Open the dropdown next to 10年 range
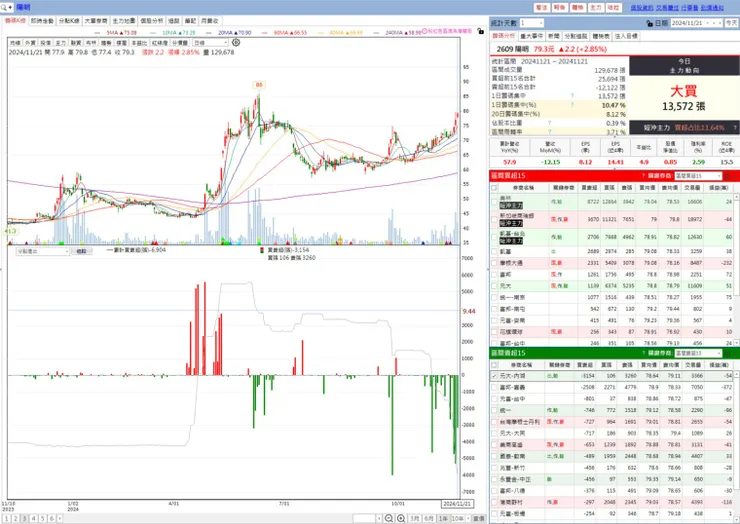This screenshot has width=740, height=524. (467, 518)
